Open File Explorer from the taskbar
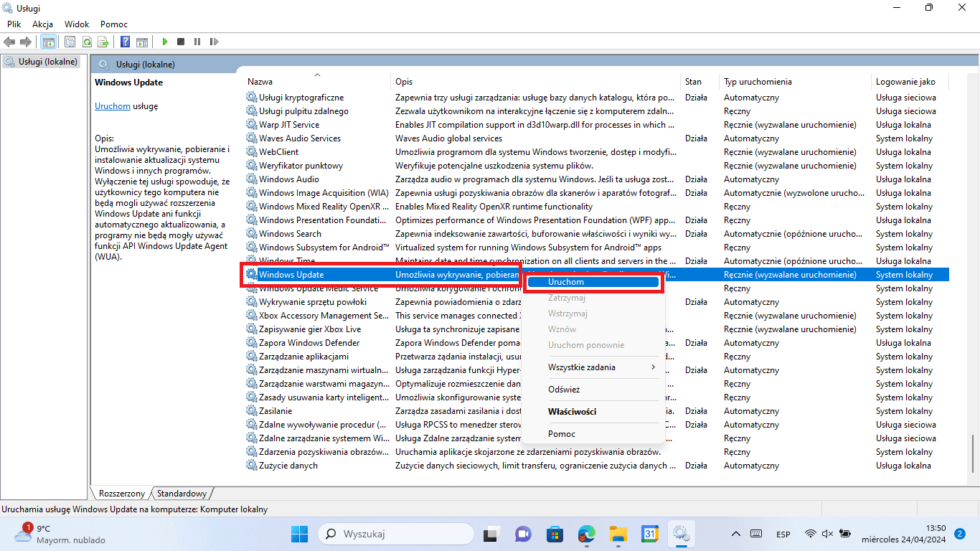The height and width of the screenshot is (551, 980). (x=618, y=534)
